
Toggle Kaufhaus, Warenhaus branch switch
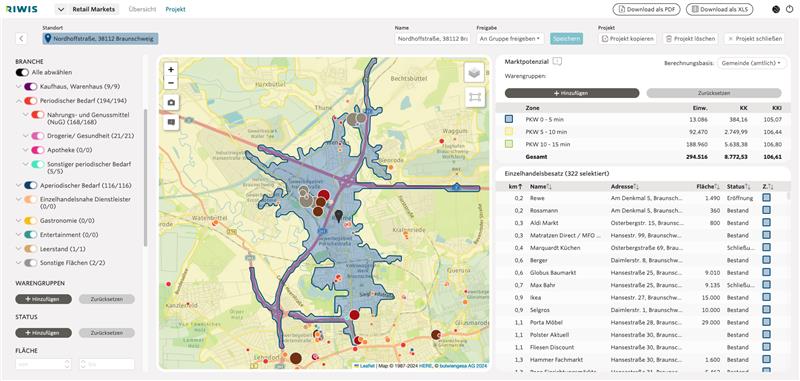(x=31, y=87)
